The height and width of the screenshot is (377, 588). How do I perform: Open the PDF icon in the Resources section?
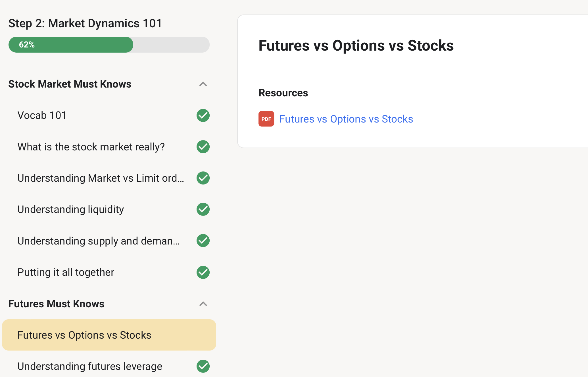pos(266,119)
